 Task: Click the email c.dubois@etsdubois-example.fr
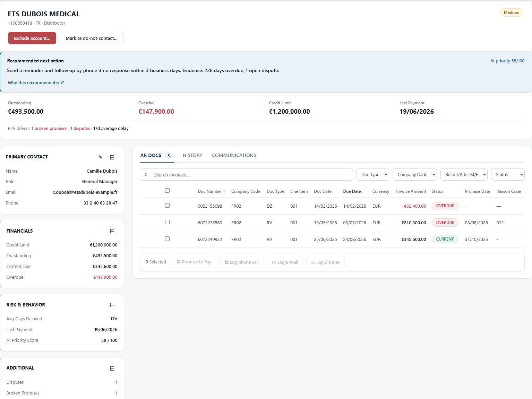click(x=85, y=192)
